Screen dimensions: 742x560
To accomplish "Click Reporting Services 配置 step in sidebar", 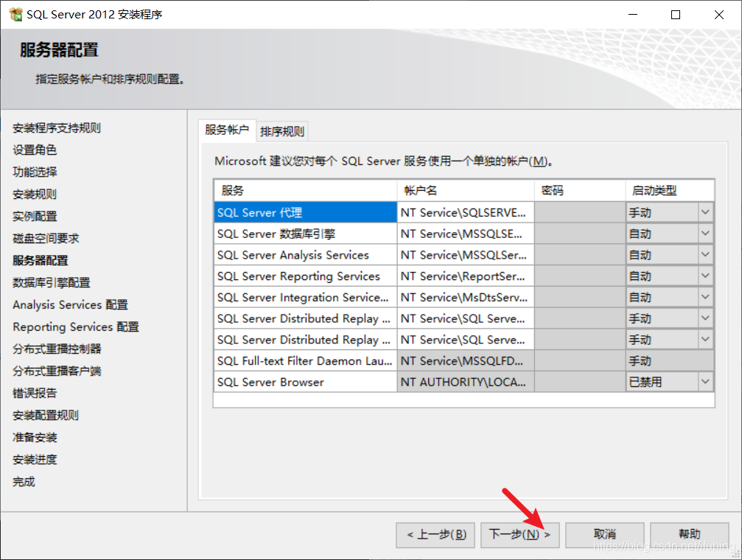I will [x=76, y=326].
